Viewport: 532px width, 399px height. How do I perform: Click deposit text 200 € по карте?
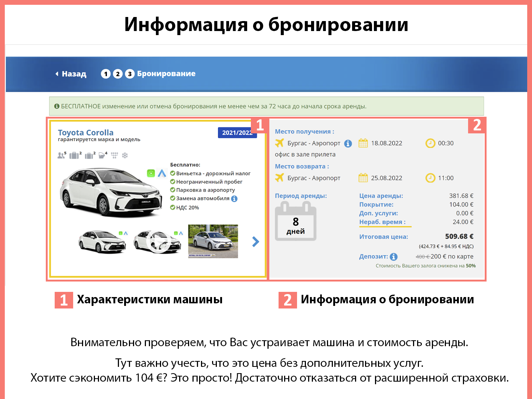point(452,256)
